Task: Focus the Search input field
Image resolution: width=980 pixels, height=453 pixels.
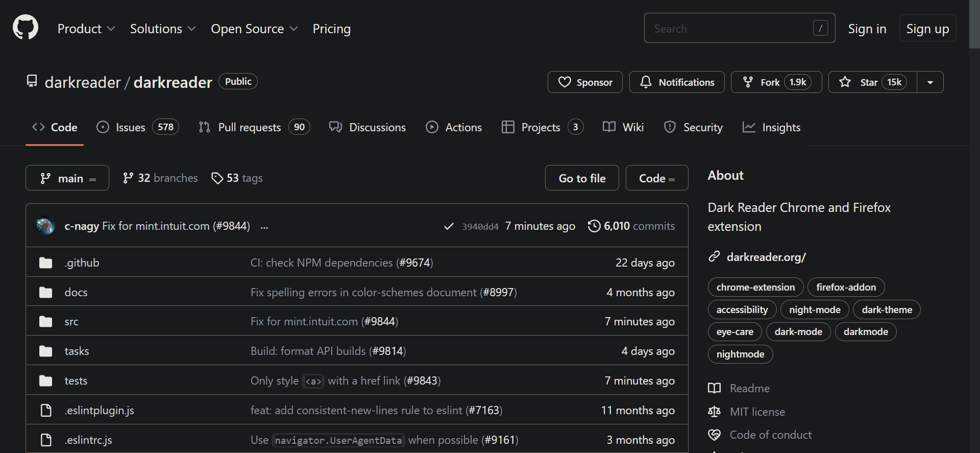Action: 740,28
